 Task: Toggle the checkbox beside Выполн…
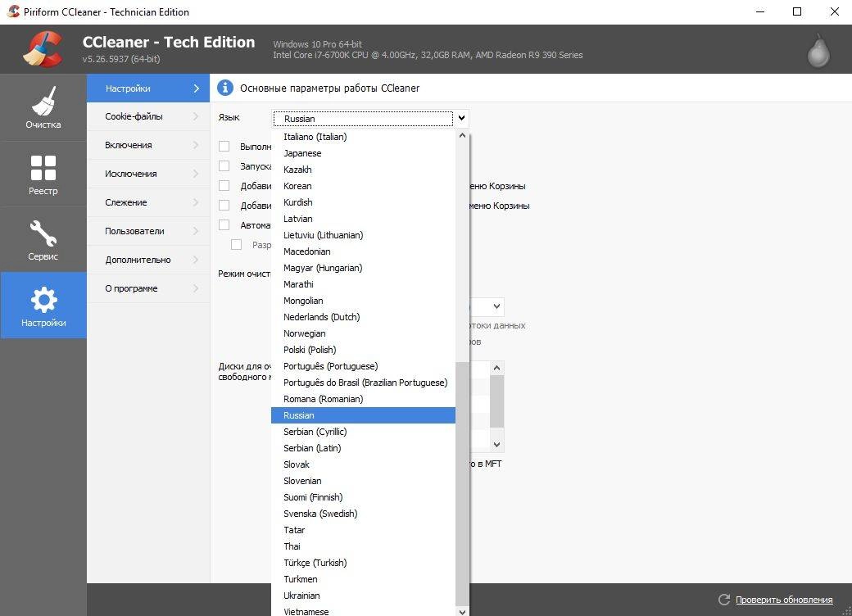[224, 146]
